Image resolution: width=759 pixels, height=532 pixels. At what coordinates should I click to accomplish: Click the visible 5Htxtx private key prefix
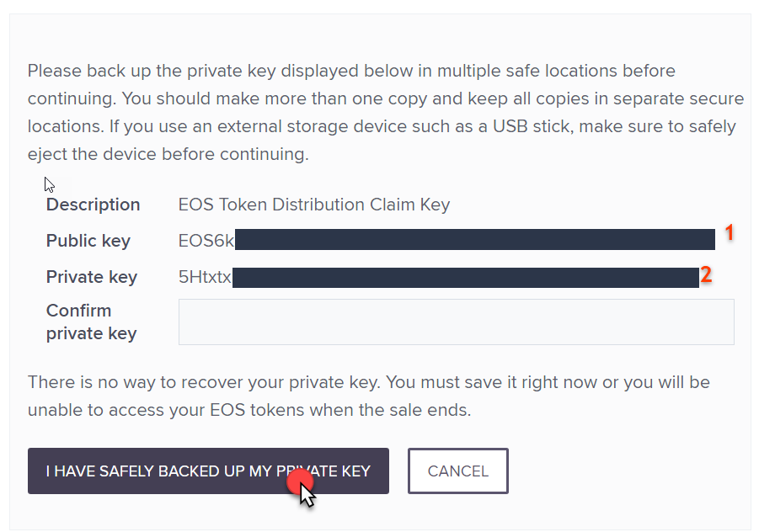point(205,277)
